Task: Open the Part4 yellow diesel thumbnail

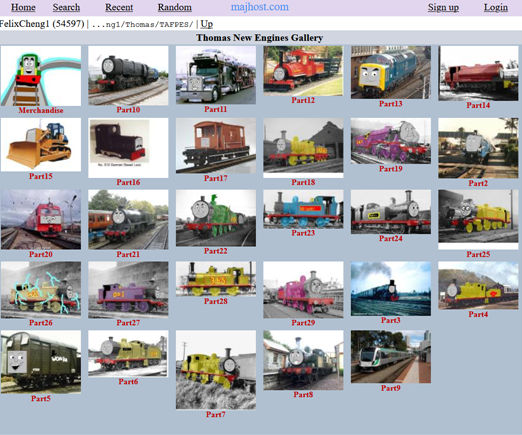Action: pyautogui.click(x=478, y=286)
